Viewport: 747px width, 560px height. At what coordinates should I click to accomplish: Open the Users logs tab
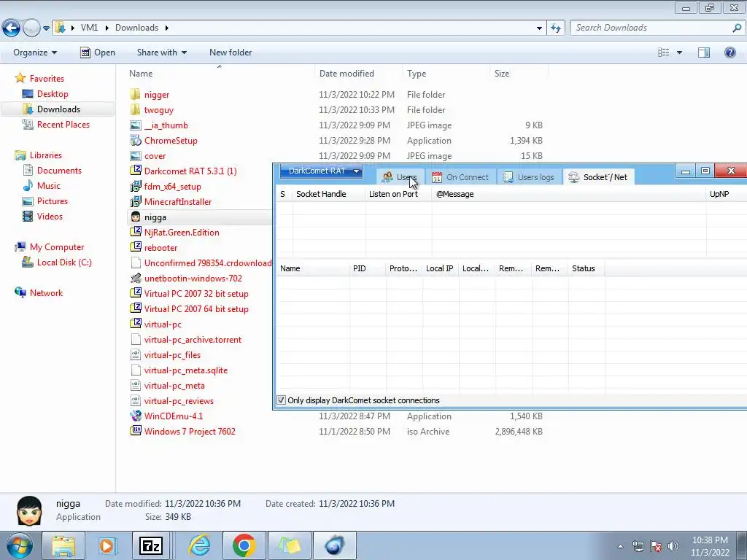point(529,177)
